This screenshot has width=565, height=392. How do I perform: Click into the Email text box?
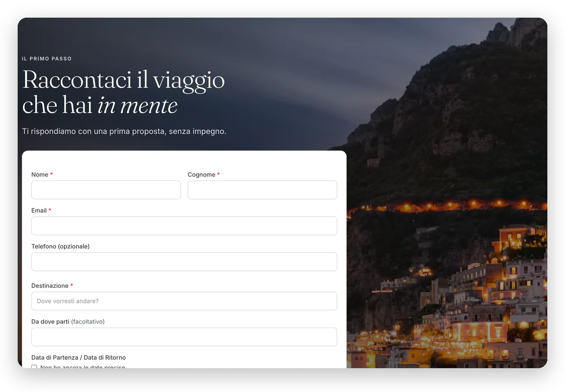coord(184,226)
